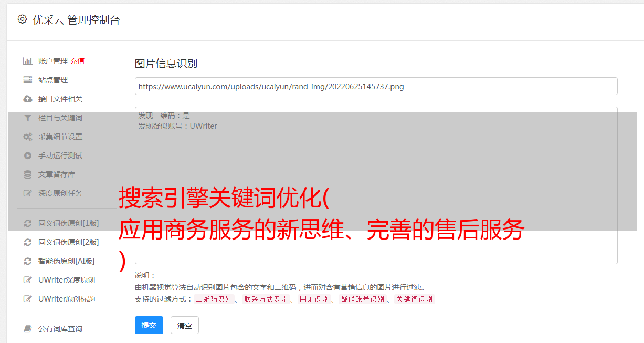Open 站点管理 menu item

pos(53,80)
